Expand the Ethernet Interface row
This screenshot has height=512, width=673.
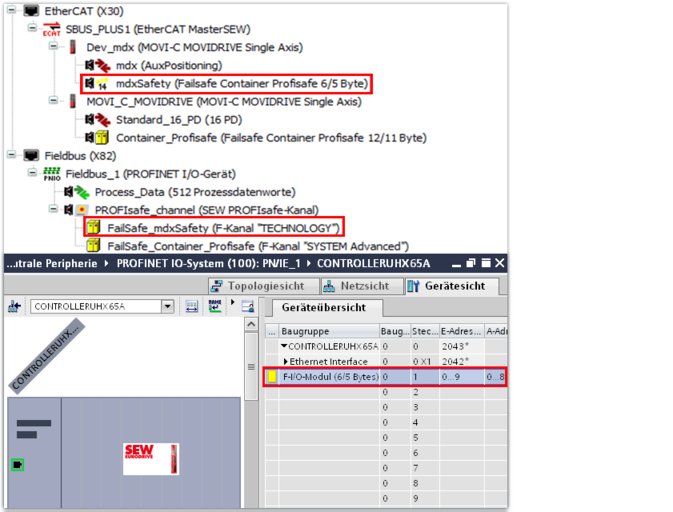pos(286,361)
